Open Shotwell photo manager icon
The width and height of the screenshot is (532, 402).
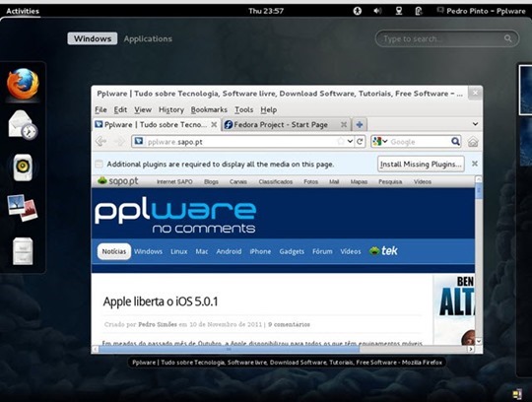click(x=23, y=208)
